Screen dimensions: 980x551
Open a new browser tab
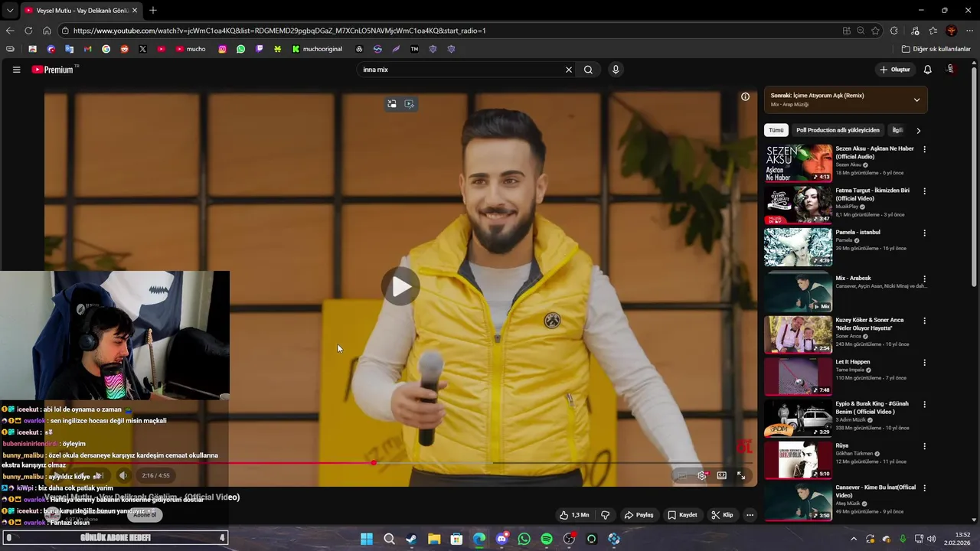coord(153,10)
